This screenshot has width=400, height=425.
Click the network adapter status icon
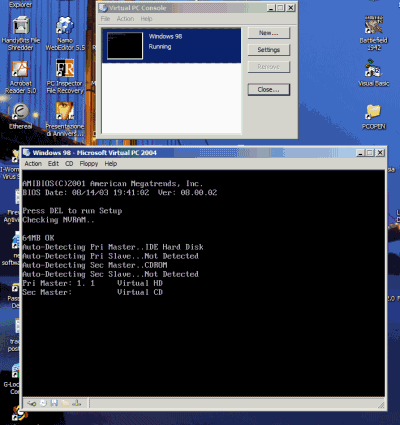pos(77,403)
